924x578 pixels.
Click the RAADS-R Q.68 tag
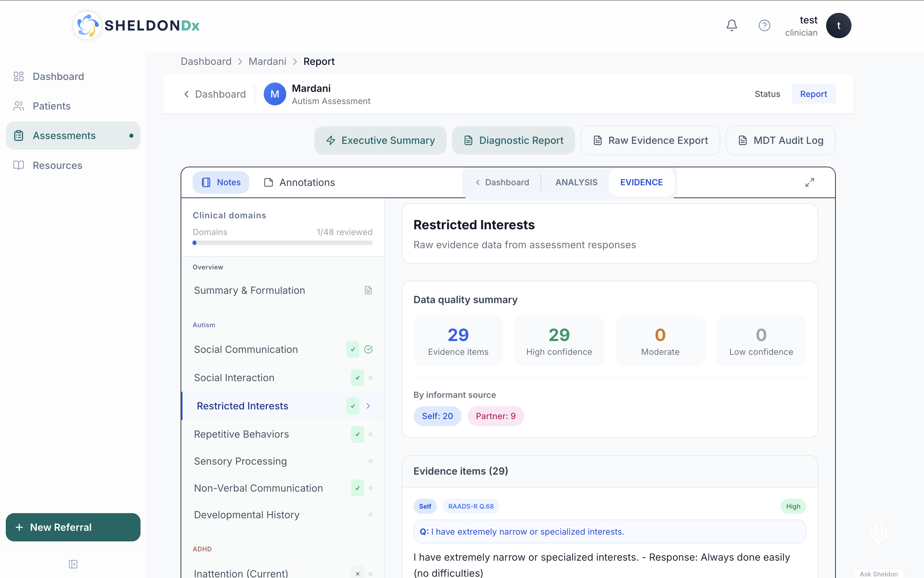point(471,506)
